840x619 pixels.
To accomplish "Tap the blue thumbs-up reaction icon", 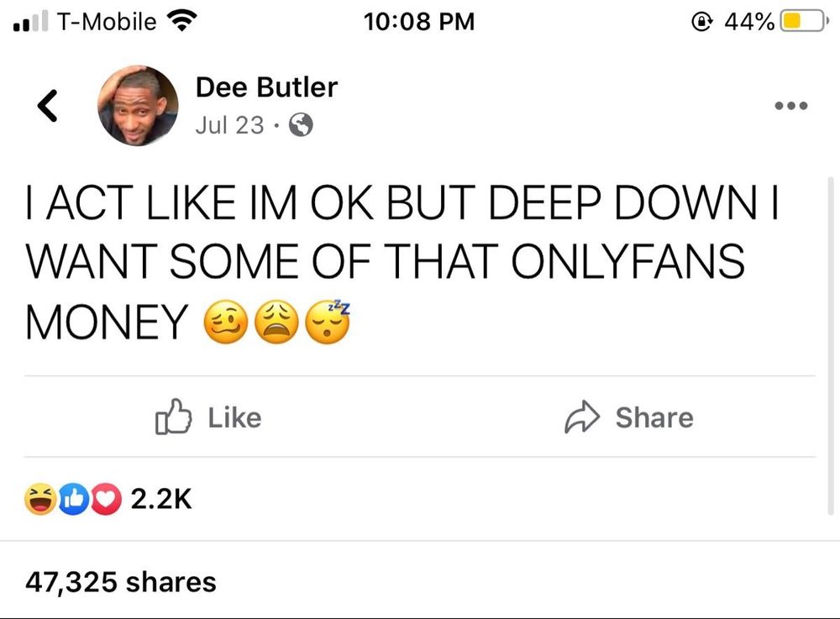I will [x=73, y=499].
